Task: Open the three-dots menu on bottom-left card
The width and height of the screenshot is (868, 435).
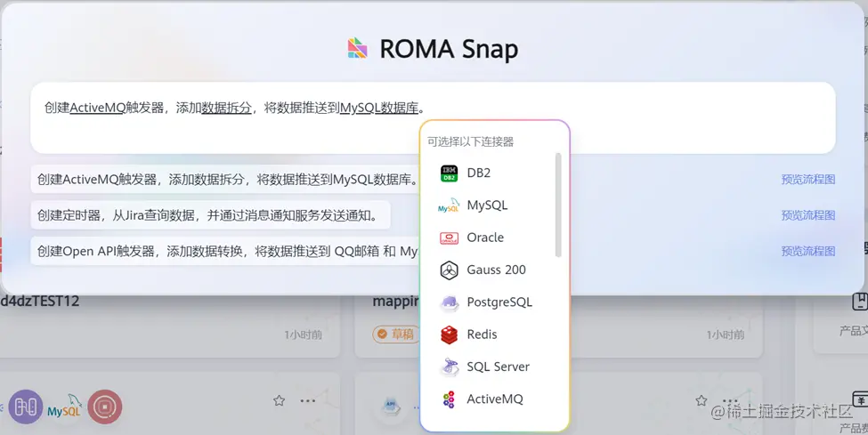Action: 308,400
